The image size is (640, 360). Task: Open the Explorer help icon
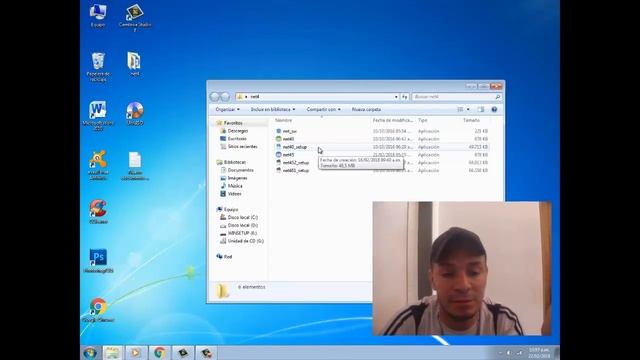point(494,109)
